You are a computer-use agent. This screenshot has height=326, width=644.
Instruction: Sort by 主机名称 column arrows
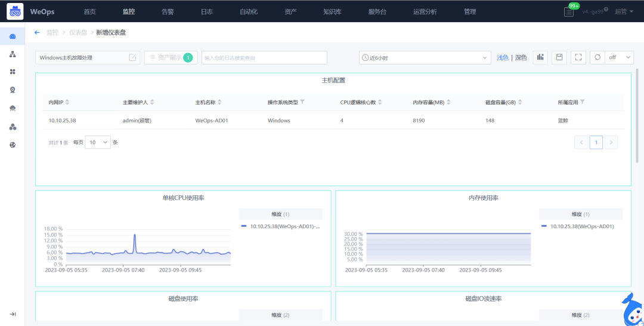tap(219, 102)
